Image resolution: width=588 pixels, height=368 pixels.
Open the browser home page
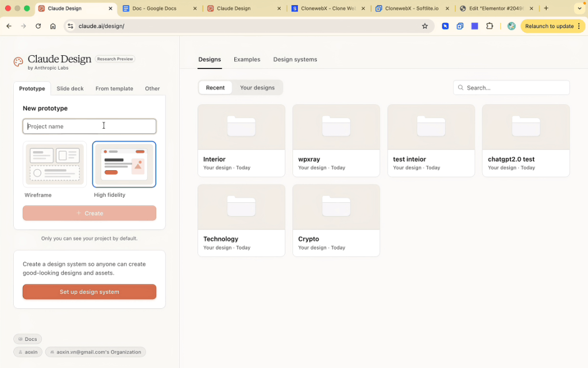tap(53, 26)
